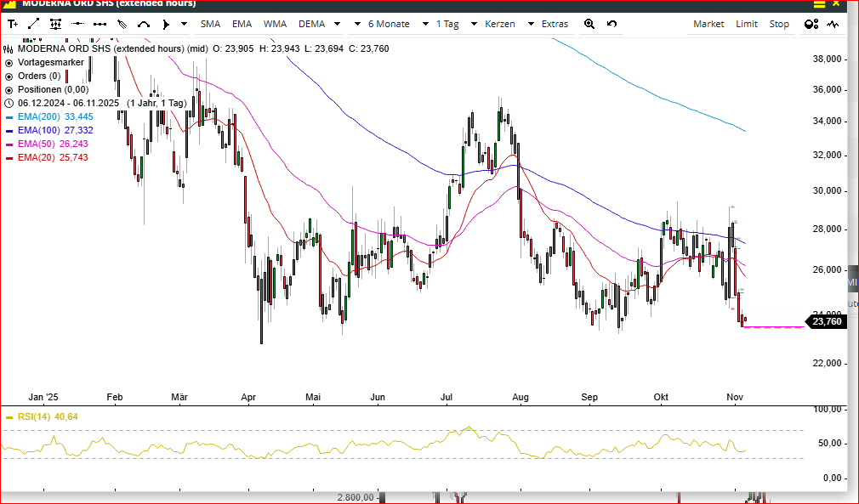Click the Market order button
This screenshot has height=504, width=859.
[x=708, y=24]
